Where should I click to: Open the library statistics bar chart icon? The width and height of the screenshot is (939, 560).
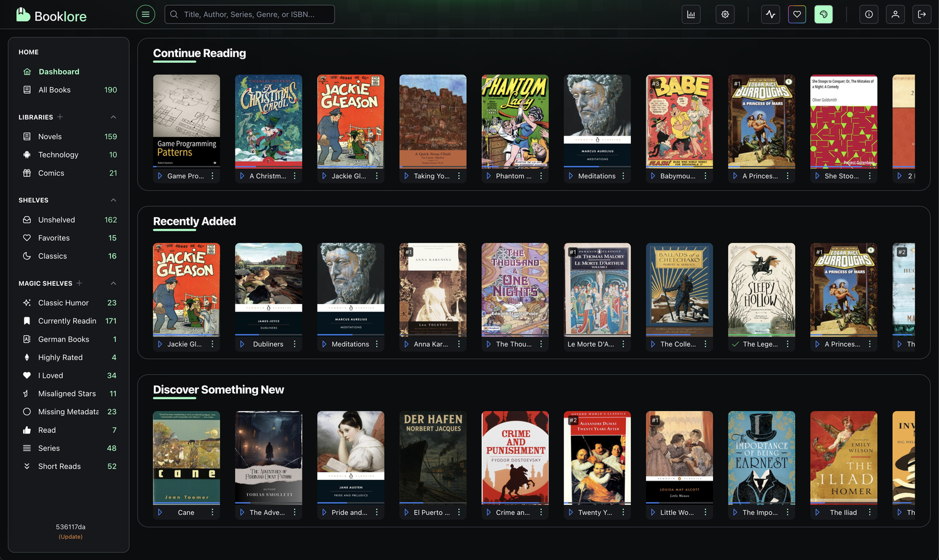[690, 14]
